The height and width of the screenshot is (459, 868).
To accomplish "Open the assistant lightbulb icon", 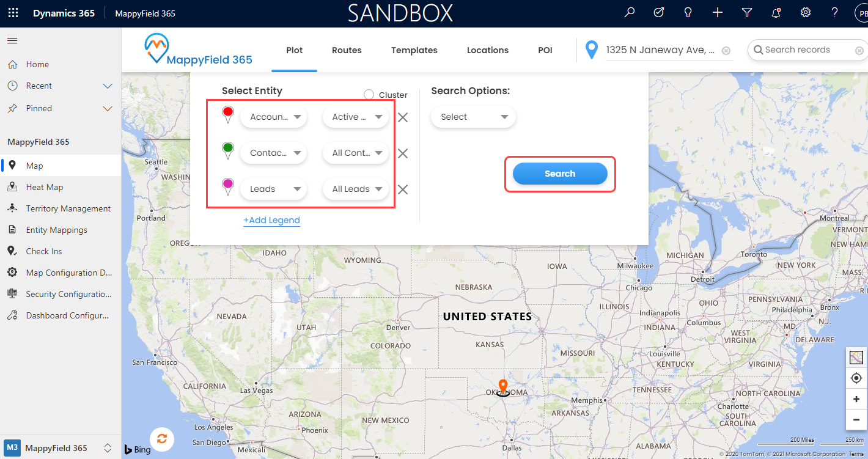I will click(688, 13).
